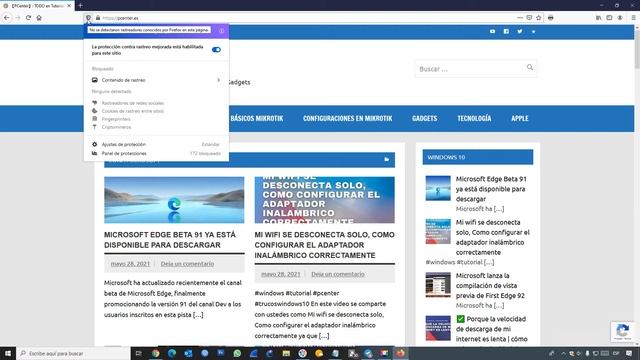Open Chrome from the taskbar
This screenshot has height=360, width=640.
(x=156, y=353)
